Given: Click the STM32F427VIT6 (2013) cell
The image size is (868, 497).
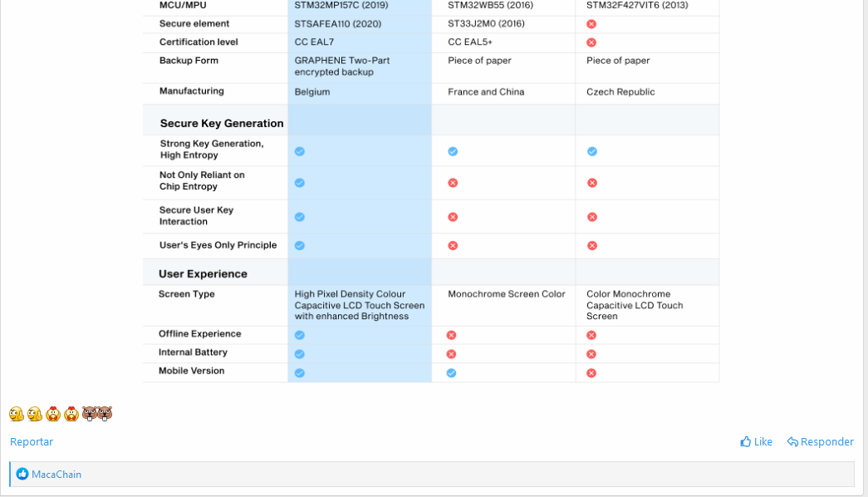Looking at the screenshot, I should [637, 5].
